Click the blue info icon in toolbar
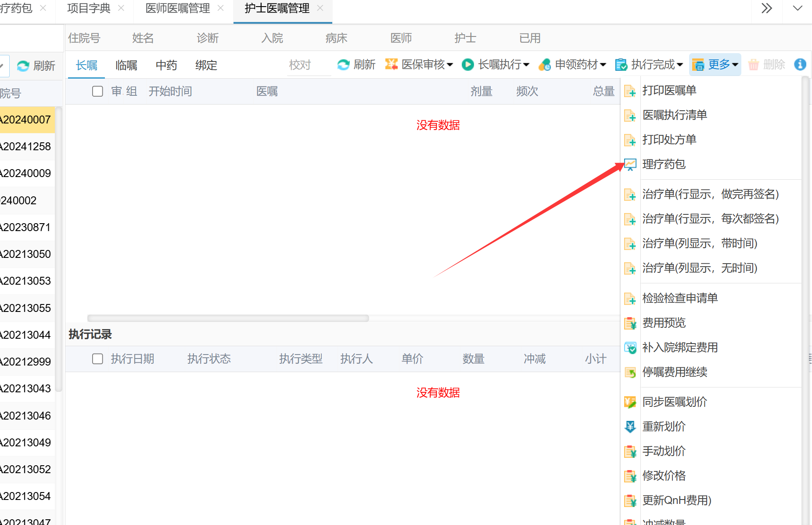 point(800,65)
